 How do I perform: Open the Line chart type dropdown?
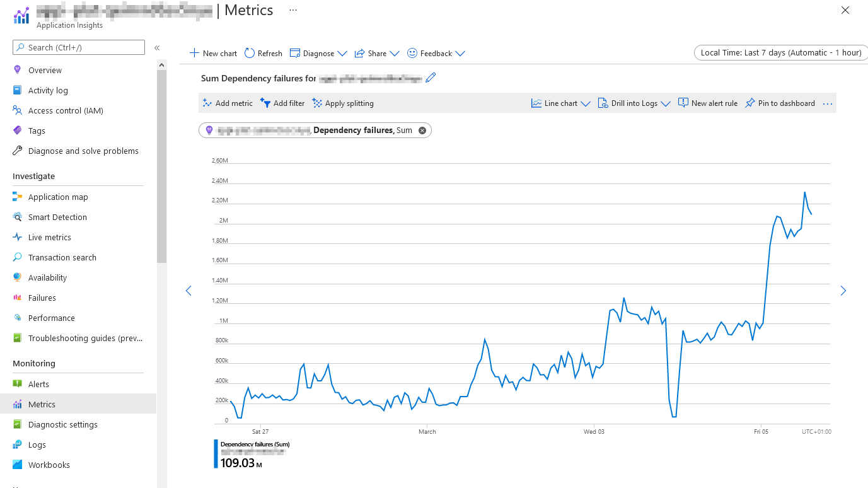click(560, 103)
